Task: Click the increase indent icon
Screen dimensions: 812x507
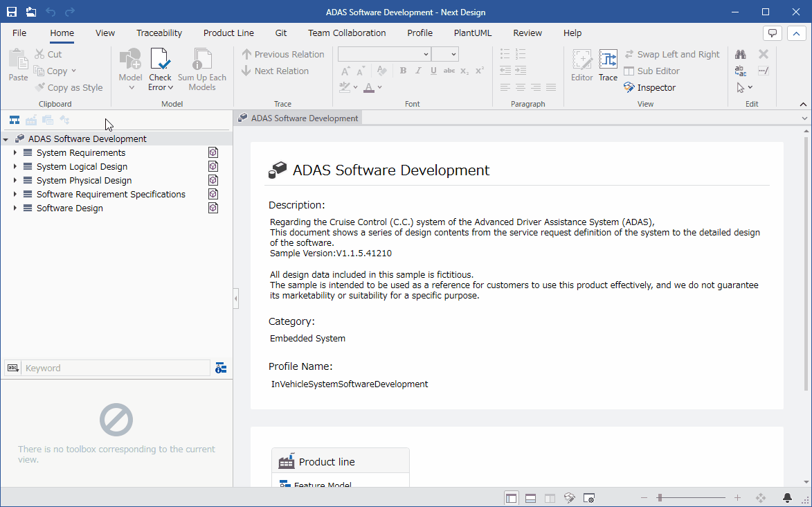Action: 521,71
